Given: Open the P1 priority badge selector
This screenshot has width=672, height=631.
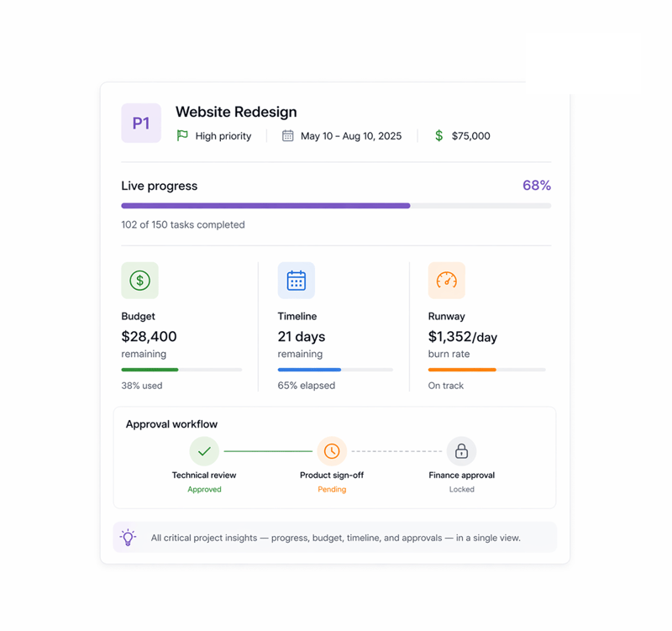Looking at the screenshot, I should (140, 124).
